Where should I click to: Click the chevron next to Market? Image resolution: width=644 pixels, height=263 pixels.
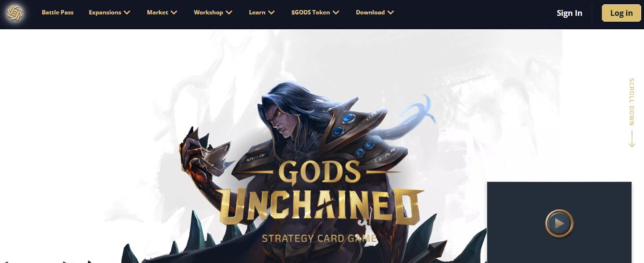pyautogui.click(x=174, y=12)
